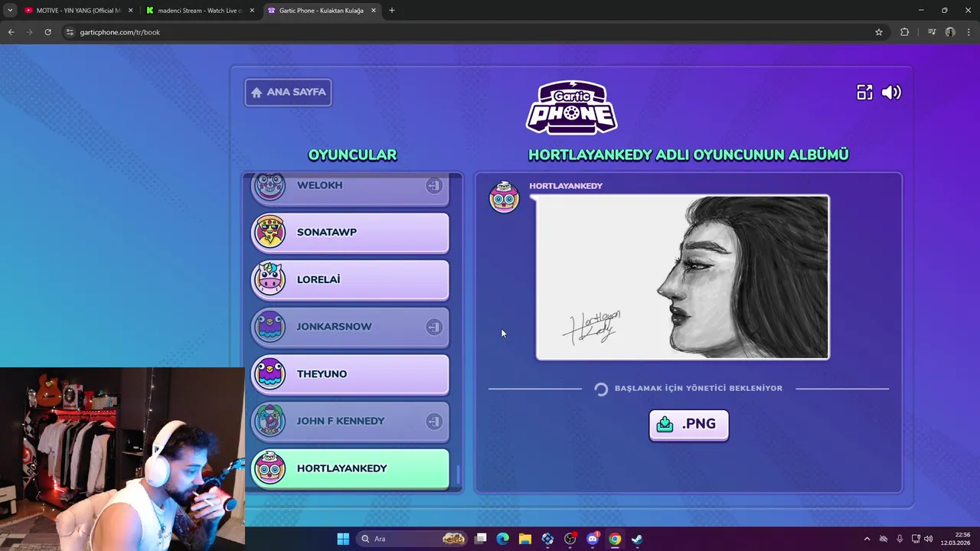The height and width of the screenshot is (551, 980).
Task: Open Task View from taskbar
Action: pos(481,539)
